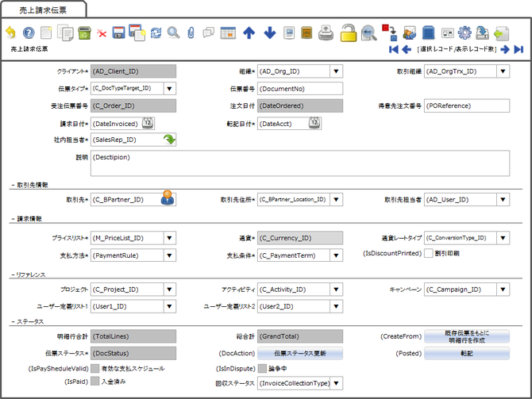Open calendar picker for DateAcct
Viewport: 532px width, 399px height.
(x=314, y=123)
